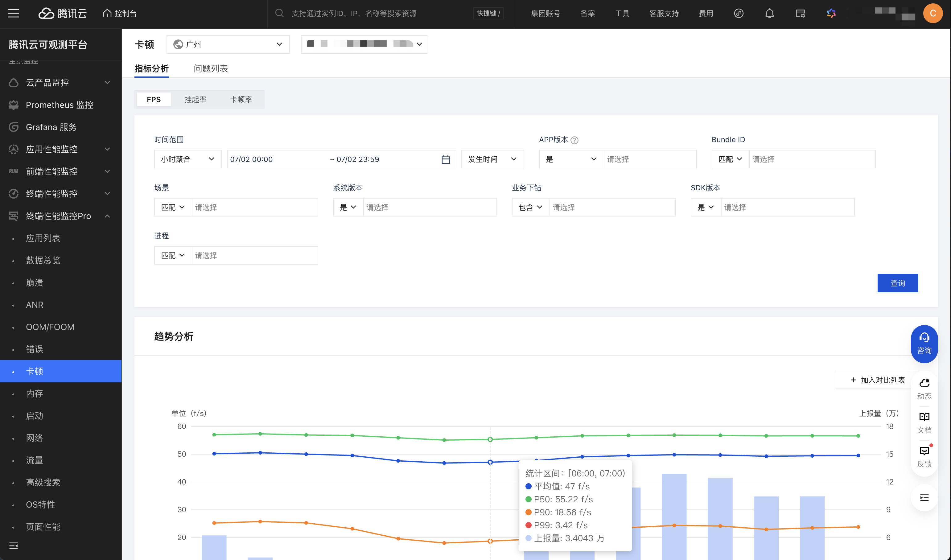Viewport: 951px width, 560px height.
Task: Open the 广州 region dropdown
Action: point(228,44)
